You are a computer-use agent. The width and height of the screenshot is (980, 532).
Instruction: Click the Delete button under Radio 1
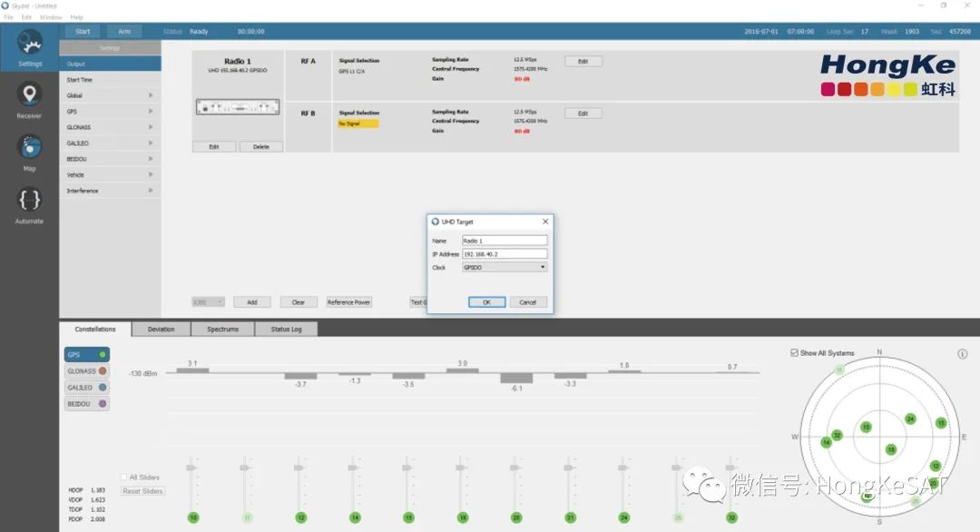pos(261,147)
